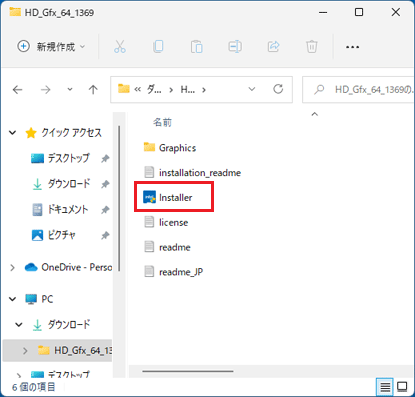
Task: Click the Share icon in the toolbar
Action: [273, 47]
